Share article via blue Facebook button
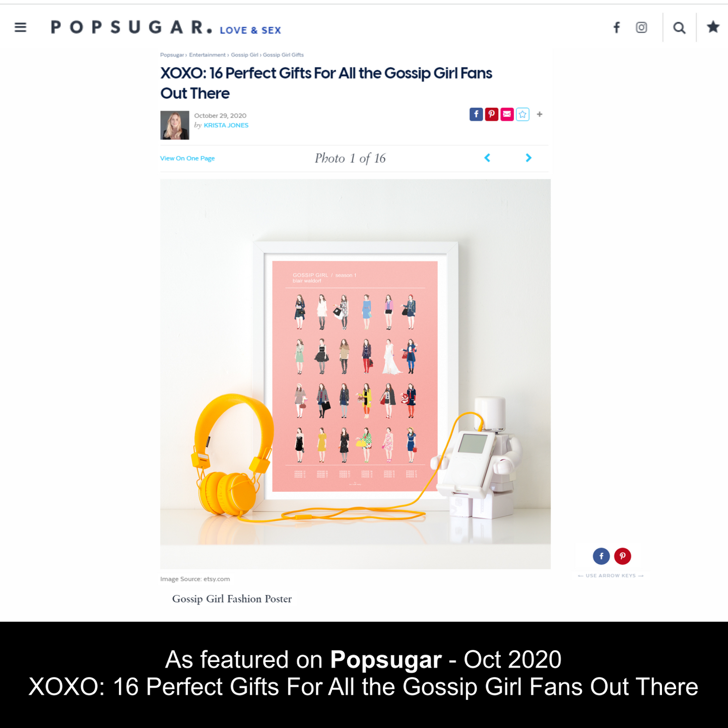This screenshot has width=728, height=728. [476, 114]
